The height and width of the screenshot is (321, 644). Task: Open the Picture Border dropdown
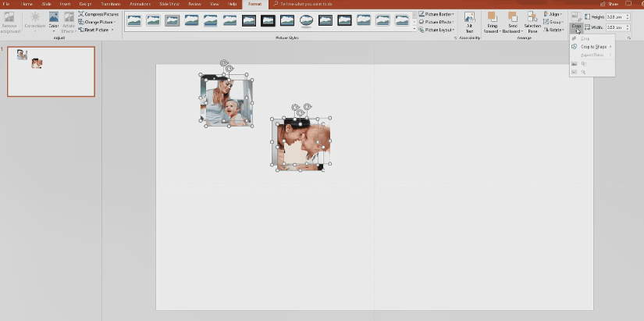coord(436,14)
